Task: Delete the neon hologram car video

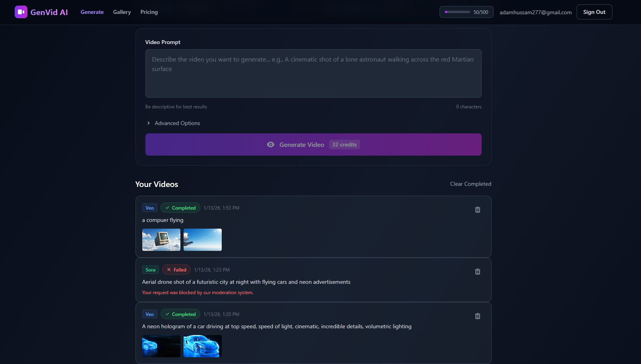Action: click(477, 316)
